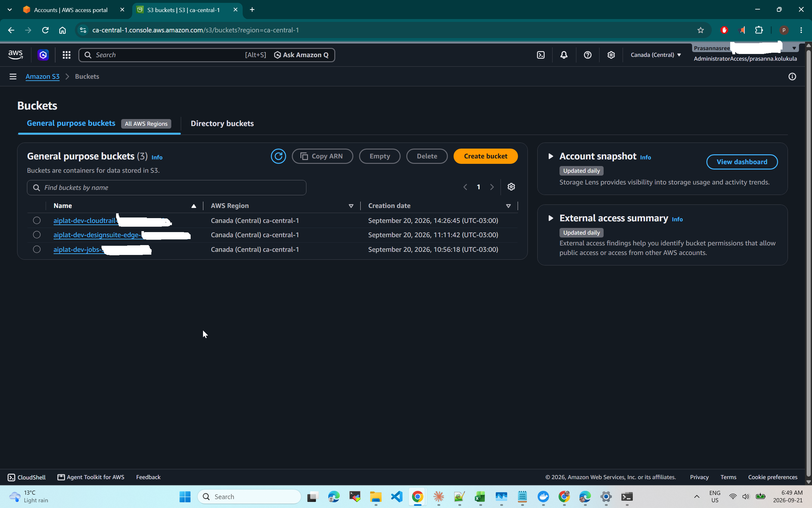Expand the Account snapshot section

point(550,156)
